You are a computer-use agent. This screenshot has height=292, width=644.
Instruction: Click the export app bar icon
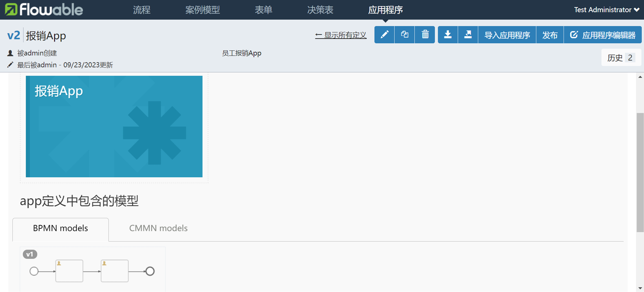click(468, 35)
